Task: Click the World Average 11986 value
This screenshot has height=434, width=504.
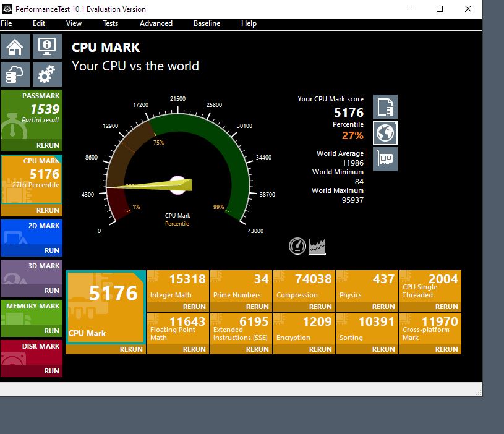Action: tap(352, 163)
